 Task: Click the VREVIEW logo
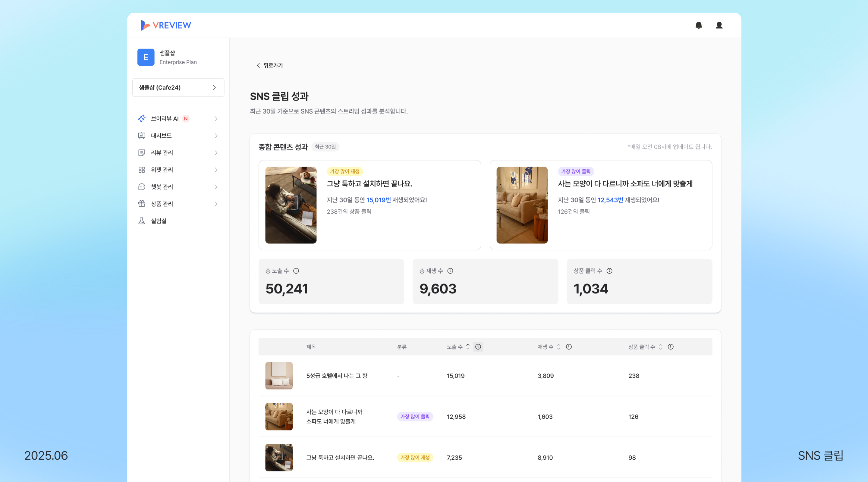[166, 25]
